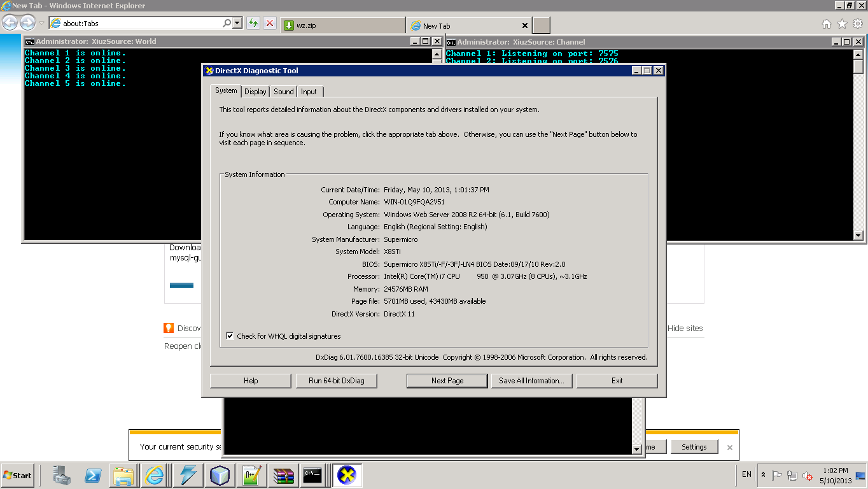Open Notepad++ from the taskbar

251,475
